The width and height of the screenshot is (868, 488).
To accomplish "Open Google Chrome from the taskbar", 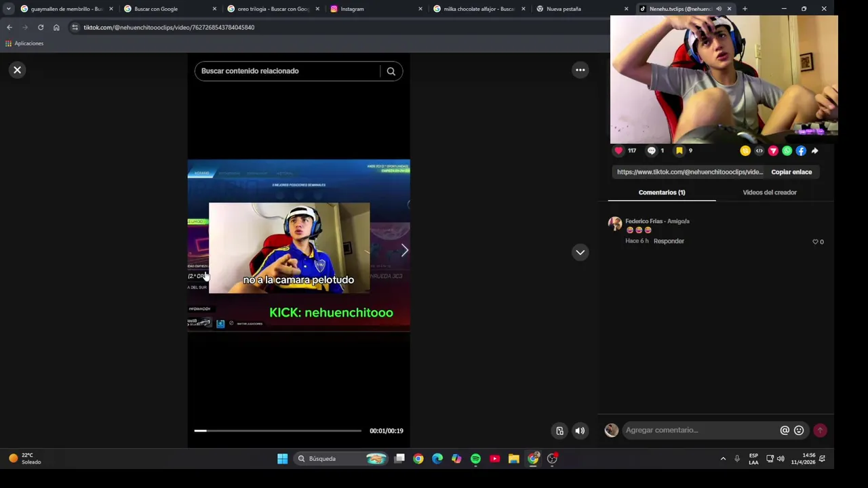I will click(x=418, y=459).
